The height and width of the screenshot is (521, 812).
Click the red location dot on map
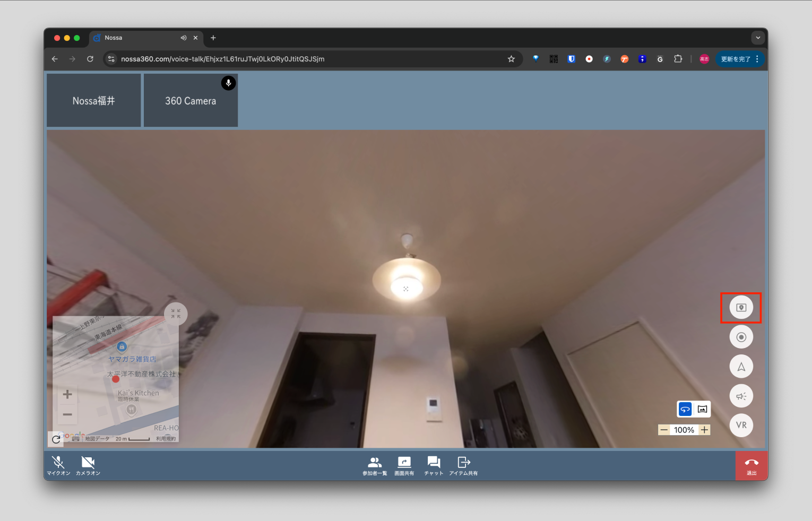116,379
